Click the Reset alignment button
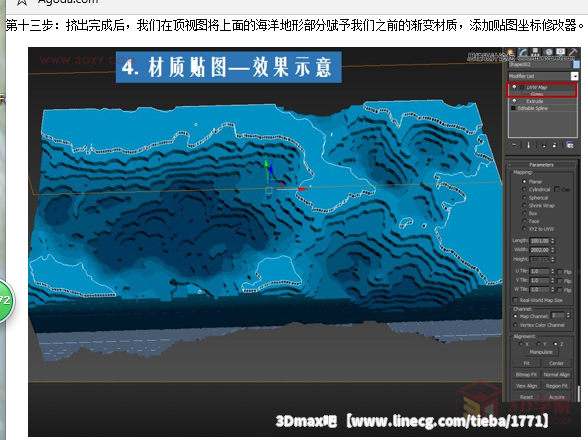 click(x=526, y=397)
